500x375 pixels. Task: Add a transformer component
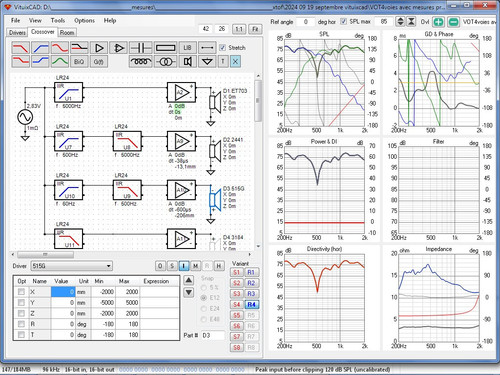pos(165,61)
